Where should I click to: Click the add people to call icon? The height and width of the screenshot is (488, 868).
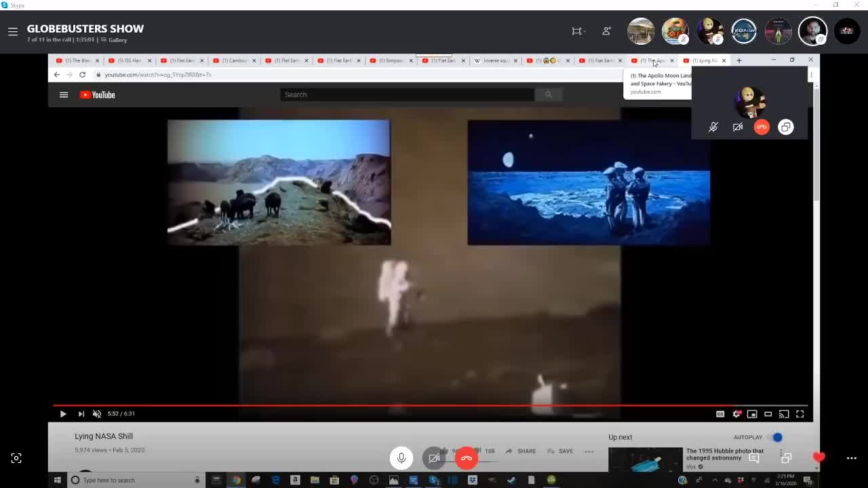[606, 31]
